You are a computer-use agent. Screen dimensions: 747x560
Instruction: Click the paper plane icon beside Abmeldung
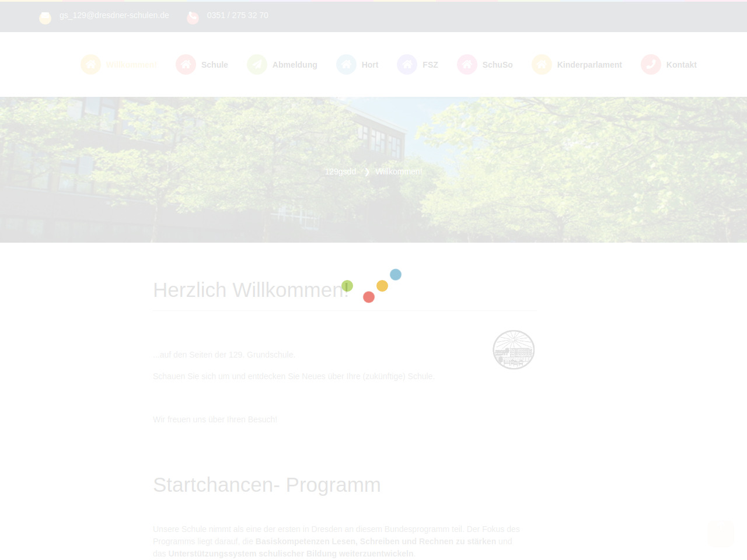257,65
